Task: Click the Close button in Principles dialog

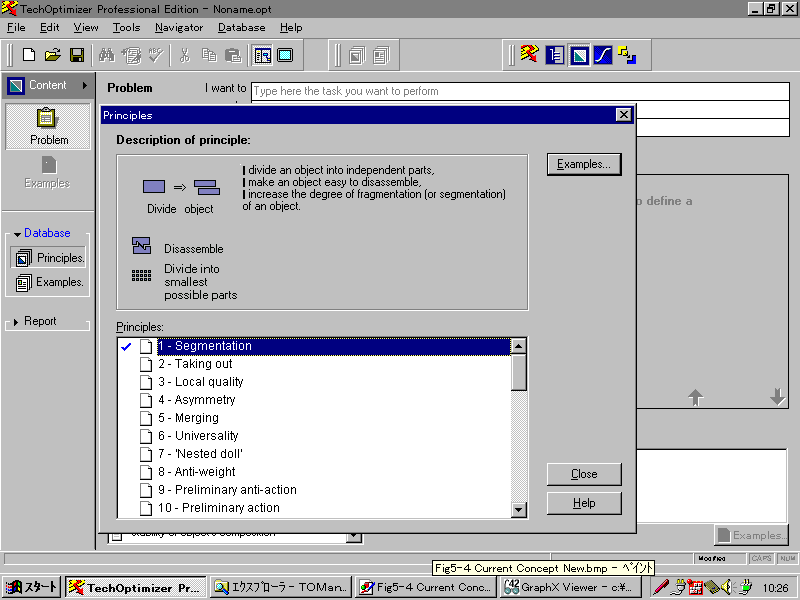Action: coord(584,474)
